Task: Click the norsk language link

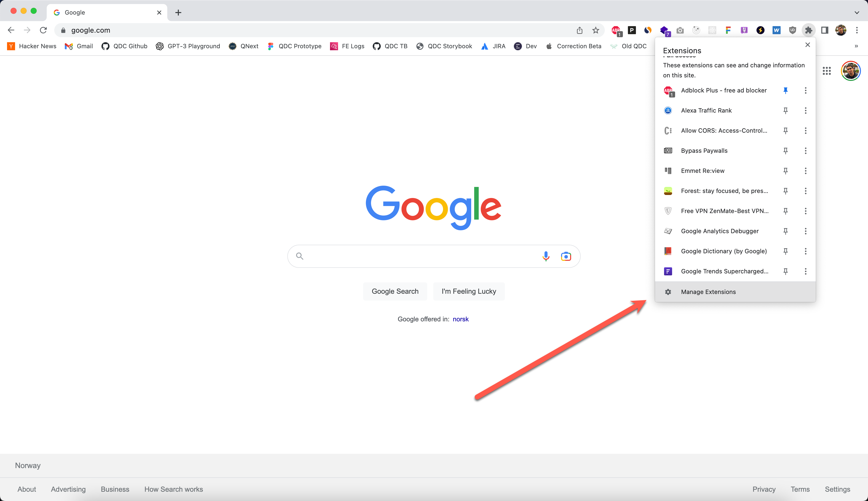Action: 460,319
